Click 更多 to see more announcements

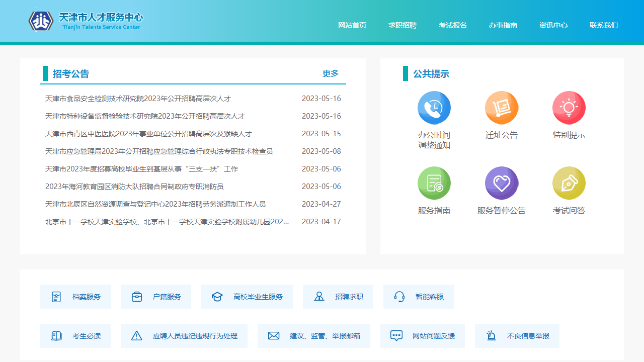point(331,73)
